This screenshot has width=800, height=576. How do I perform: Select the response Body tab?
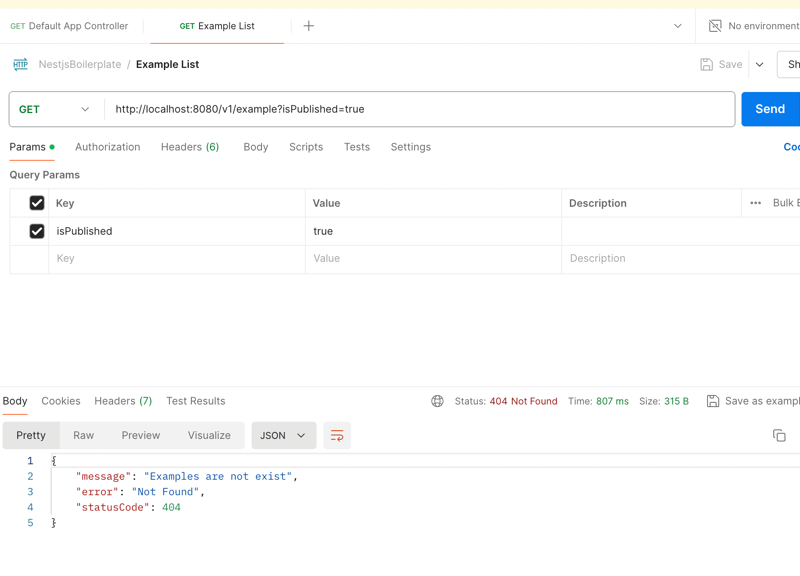click(x=15, y=401)
